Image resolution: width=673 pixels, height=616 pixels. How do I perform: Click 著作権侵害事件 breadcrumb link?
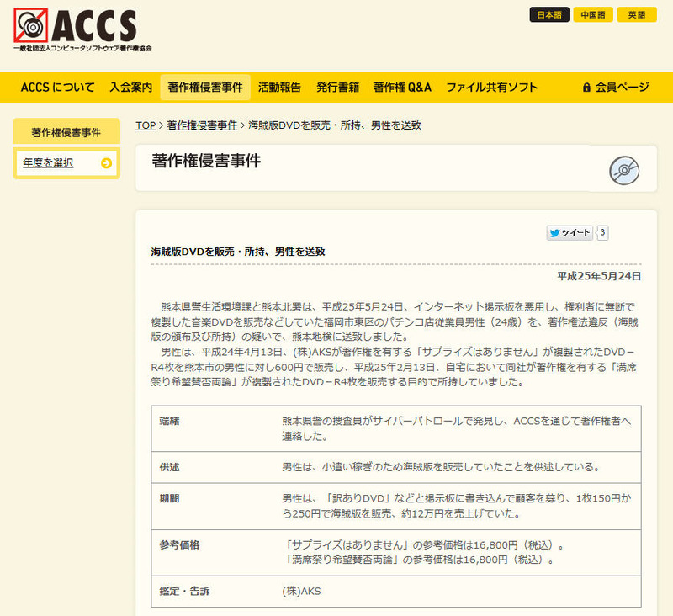click(x=202, y=125)
